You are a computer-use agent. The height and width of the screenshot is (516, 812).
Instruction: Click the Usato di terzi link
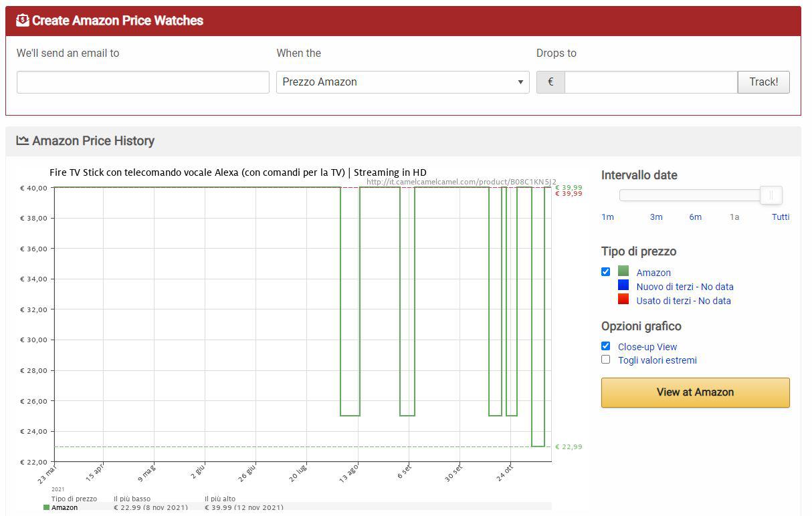pyautogui.click(x=683, y=301)
